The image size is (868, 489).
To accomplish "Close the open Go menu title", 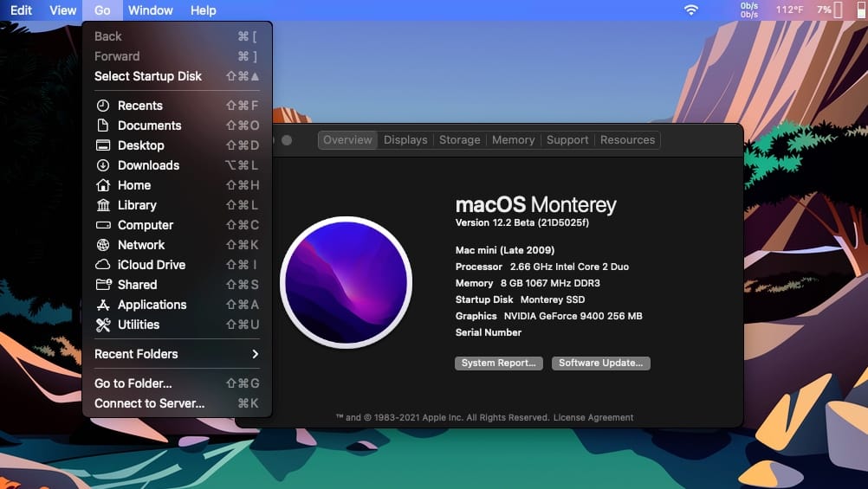I will point(102,10).
